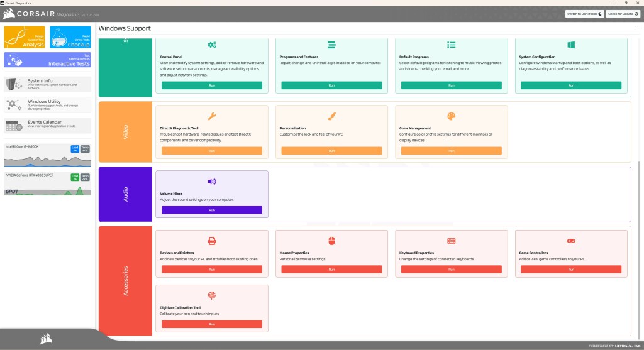
Task: Open Events Calendar from the sidebar
Action: click(x=47, y=125)
